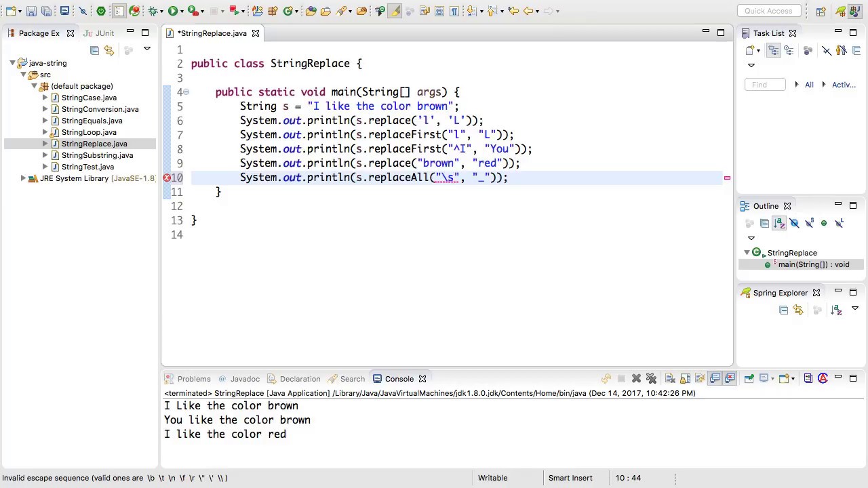Run the program with green Run button
The width and height of the screenshot is (868, 488).
click(x=173, y=11)
